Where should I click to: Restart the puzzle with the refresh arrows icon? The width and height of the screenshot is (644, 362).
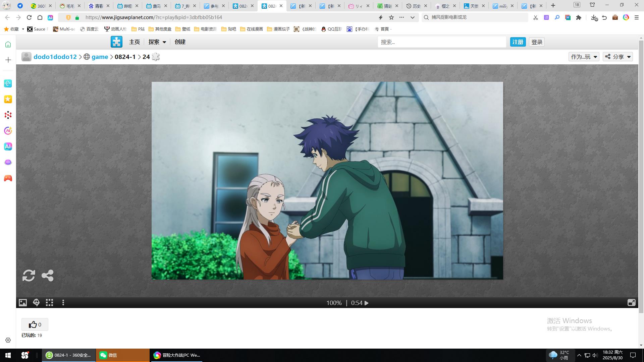pyautogui.click(x=29, y=276)
